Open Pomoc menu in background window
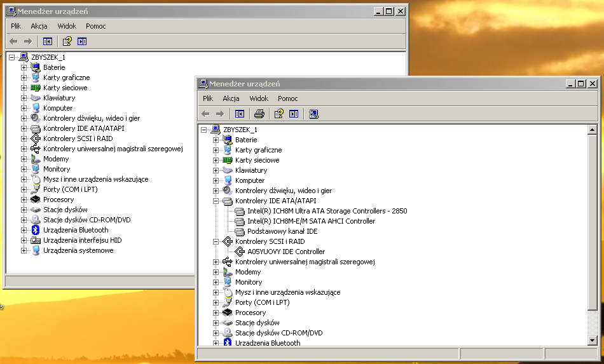 pyautogui.click(x=95, y=26)
